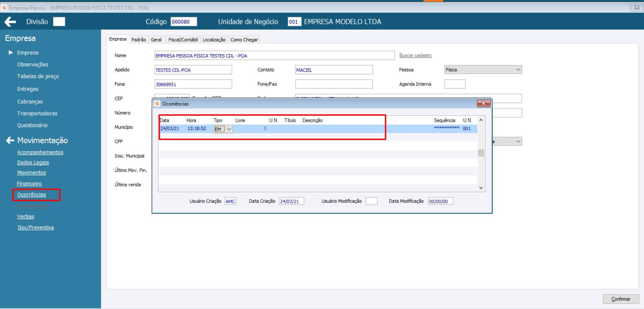
Task: Click the triangle marker beside Empresa item
Action: click(11, 53)
